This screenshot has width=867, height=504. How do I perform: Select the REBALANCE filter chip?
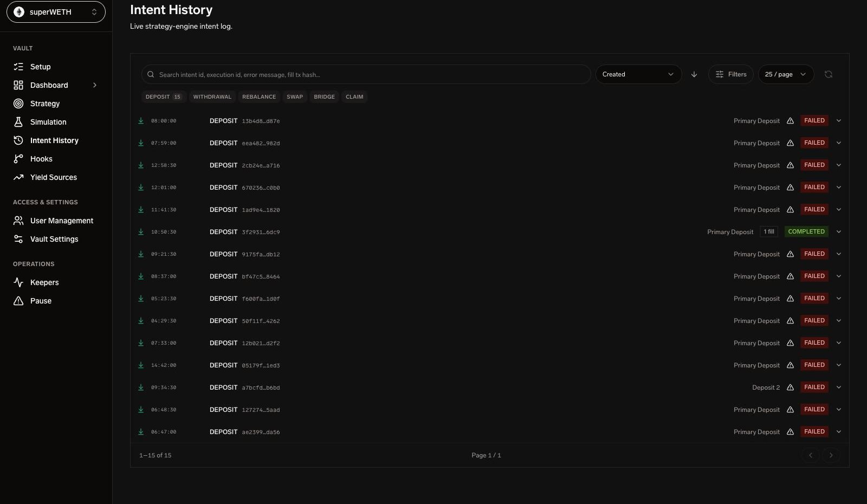(x=259, y=97)
